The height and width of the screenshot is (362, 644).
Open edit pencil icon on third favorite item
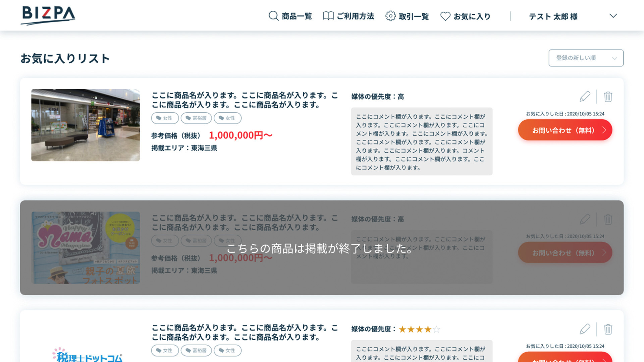pos(585,329)
